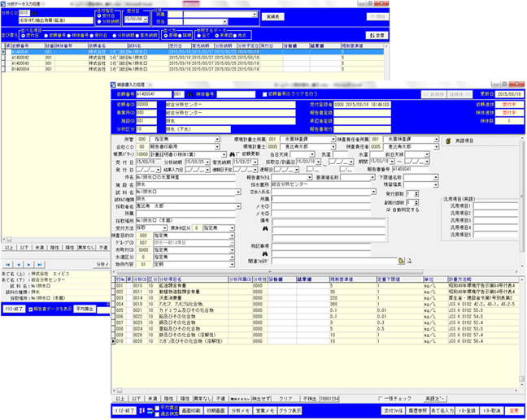Open 会社CD dropdown showing 報告書印刷用
The height and width of the screenshot is (420, 527).
[217, 147]
